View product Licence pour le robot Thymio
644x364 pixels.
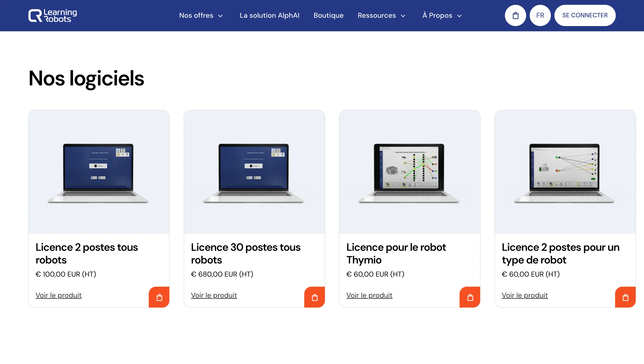tap(369, 295)
